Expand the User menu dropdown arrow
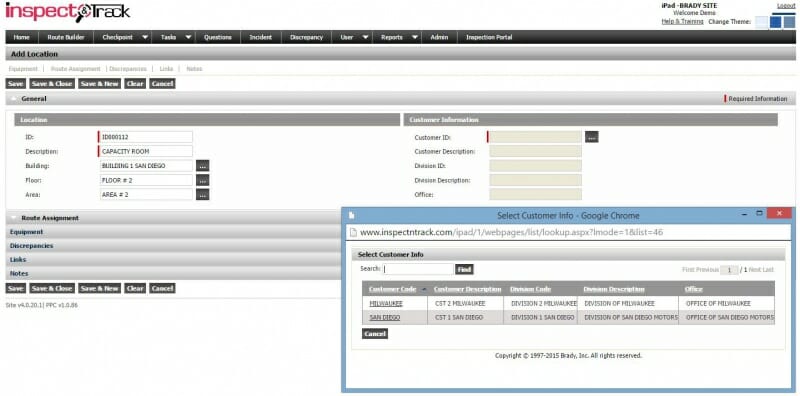The width and height of the screenshot is (800, 396). 365,37
